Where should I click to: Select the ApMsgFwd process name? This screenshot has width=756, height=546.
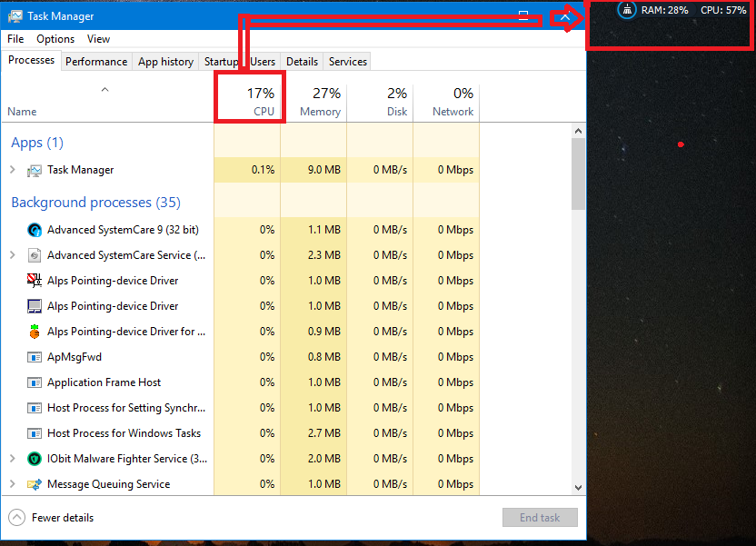[75, 357]
